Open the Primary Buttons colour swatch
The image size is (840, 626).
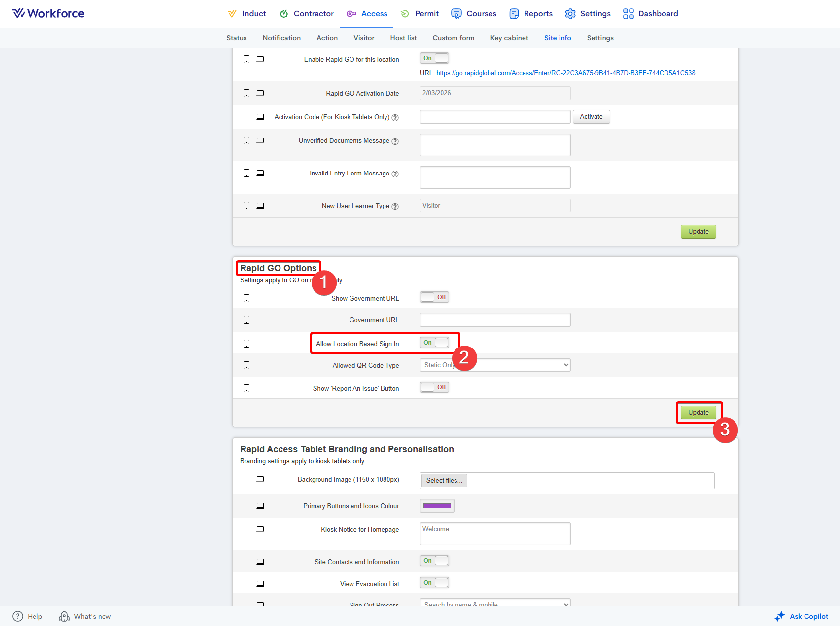pyautogui.click(x=437, y=506)
